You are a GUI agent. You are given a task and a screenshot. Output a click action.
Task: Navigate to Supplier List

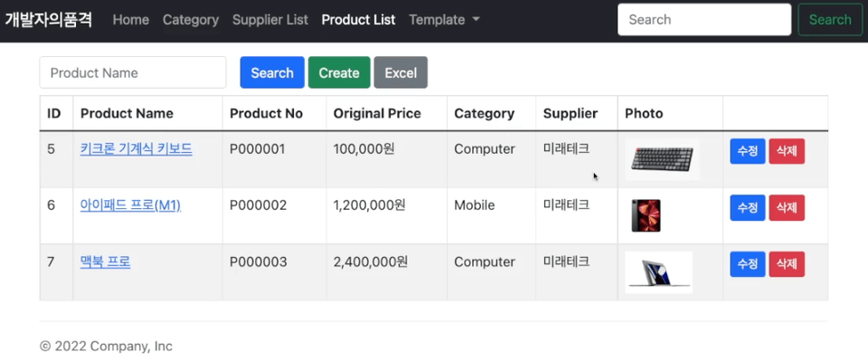[x=269, y=20]
